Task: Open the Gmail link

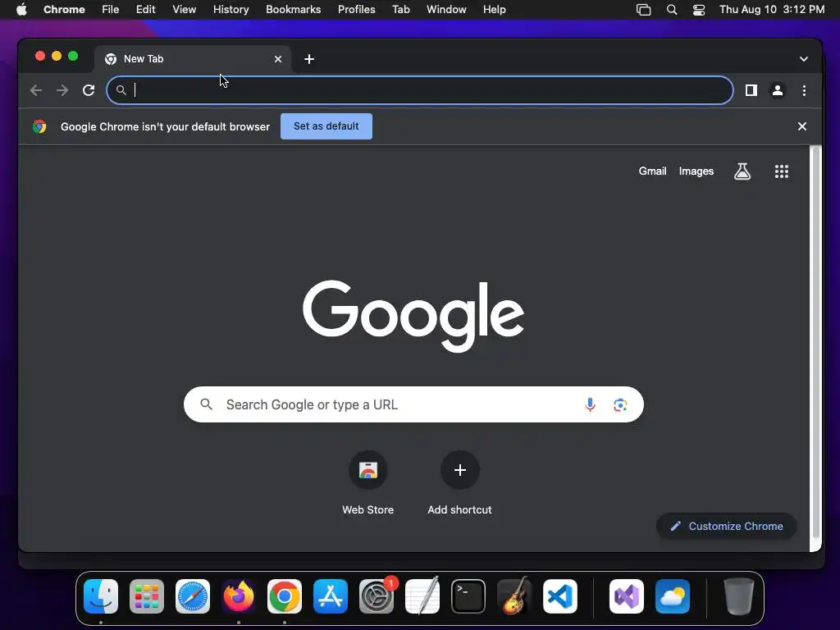Action: tap(652, 171)
